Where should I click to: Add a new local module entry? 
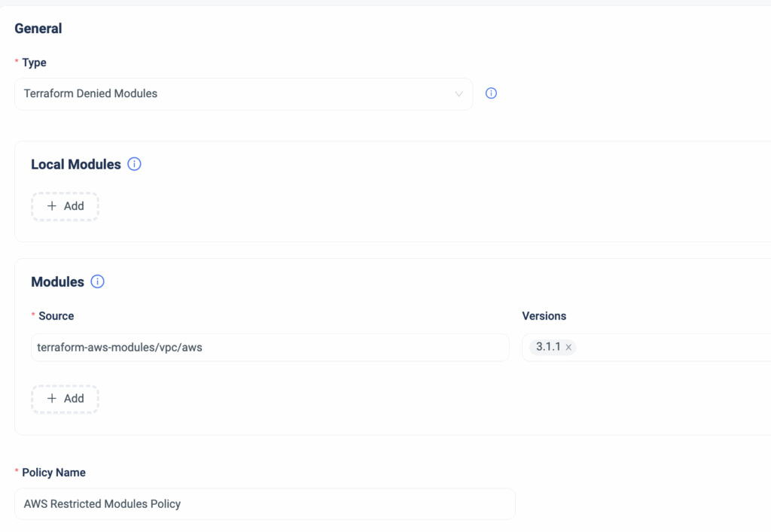[66, 206]
